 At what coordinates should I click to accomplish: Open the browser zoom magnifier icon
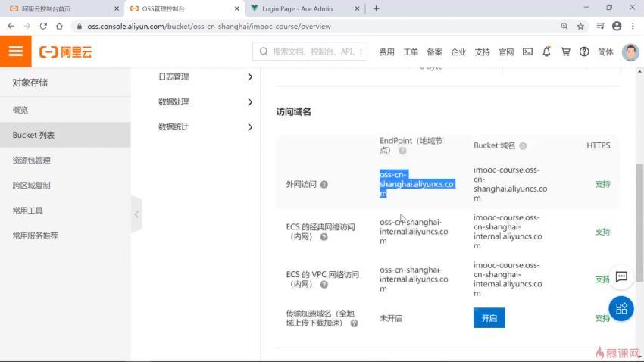click(564, 26)
